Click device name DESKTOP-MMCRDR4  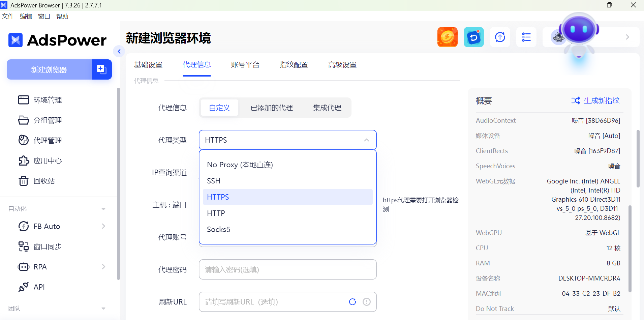click(589, 278)
